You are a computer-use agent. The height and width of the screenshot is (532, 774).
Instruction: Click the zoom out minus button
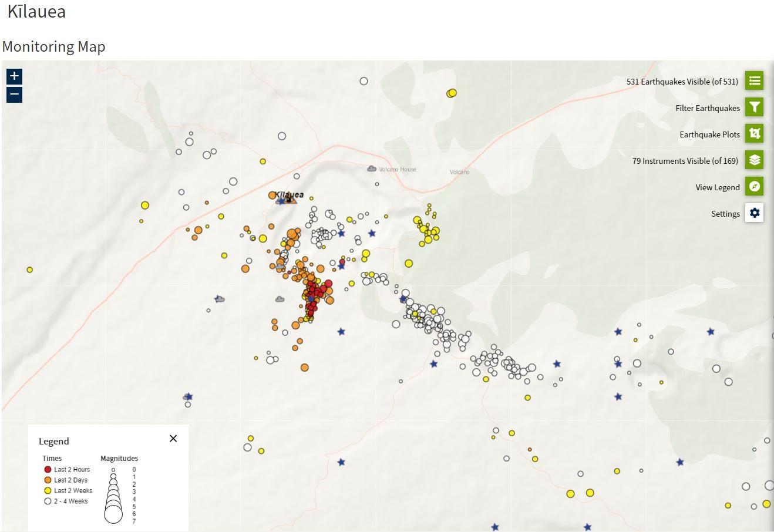tap(14, 95)
